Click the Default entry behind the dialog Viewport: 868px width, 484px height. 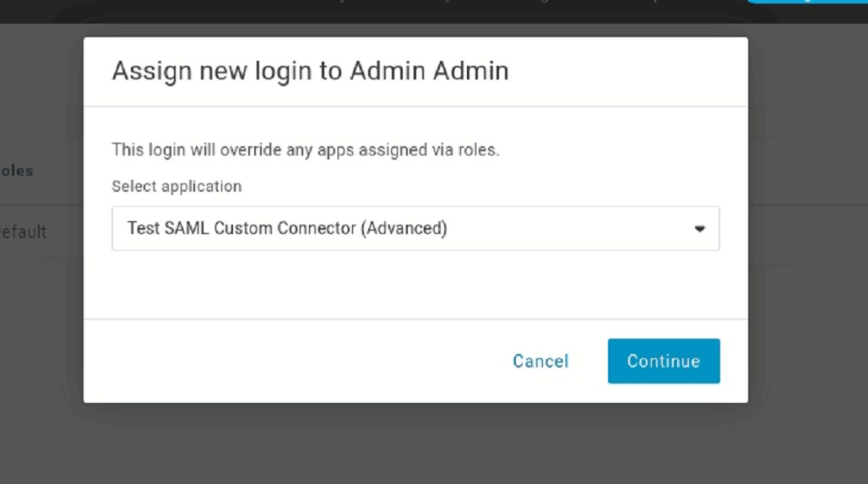coord(24,231)
